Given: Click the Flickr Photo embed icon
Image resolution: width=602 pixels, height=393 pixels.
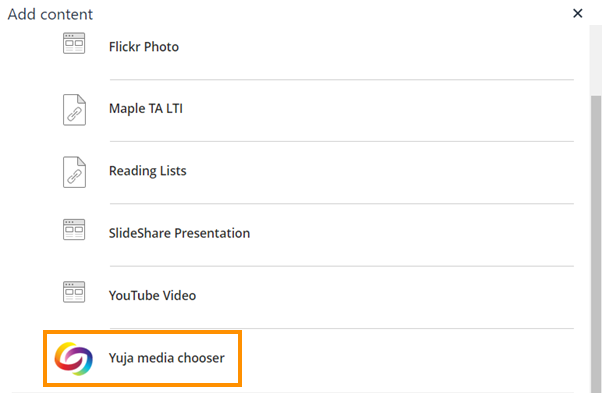Looking at the screenshot, I should [74, 43].
